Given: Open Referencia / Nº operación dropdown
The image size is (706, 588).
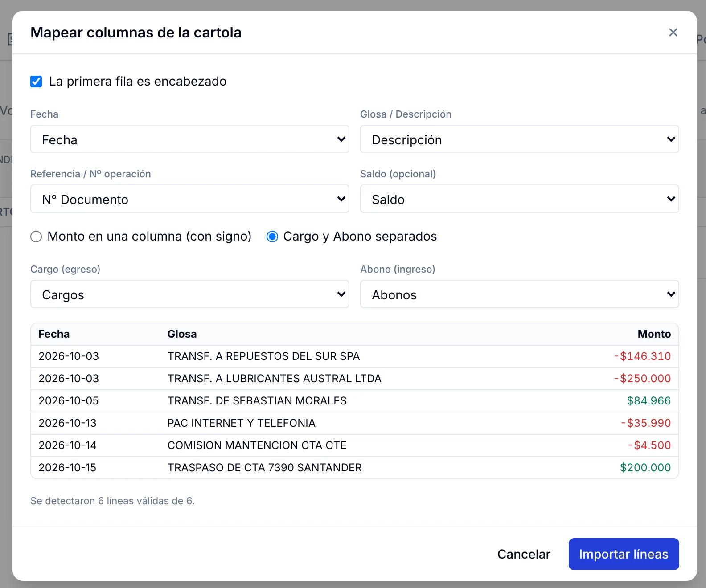Looking at the screenshot, I should point(190,199).
